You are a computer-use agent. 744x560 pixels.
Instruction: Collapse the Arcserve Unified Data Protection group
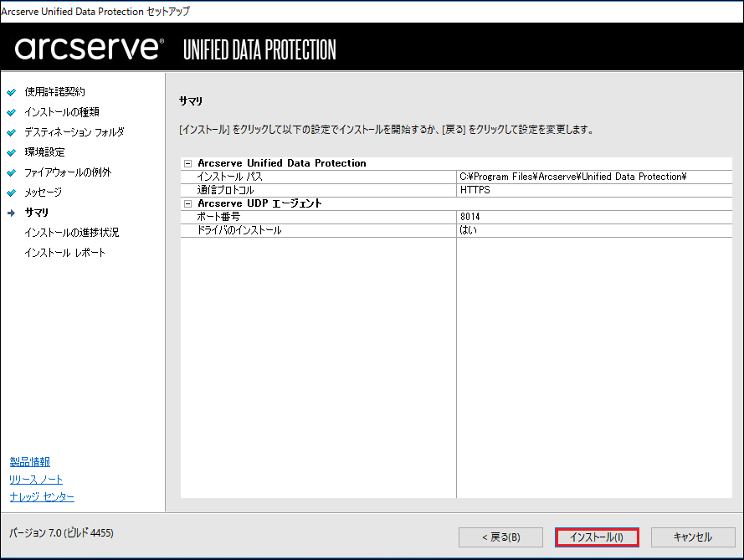[188, 163]
